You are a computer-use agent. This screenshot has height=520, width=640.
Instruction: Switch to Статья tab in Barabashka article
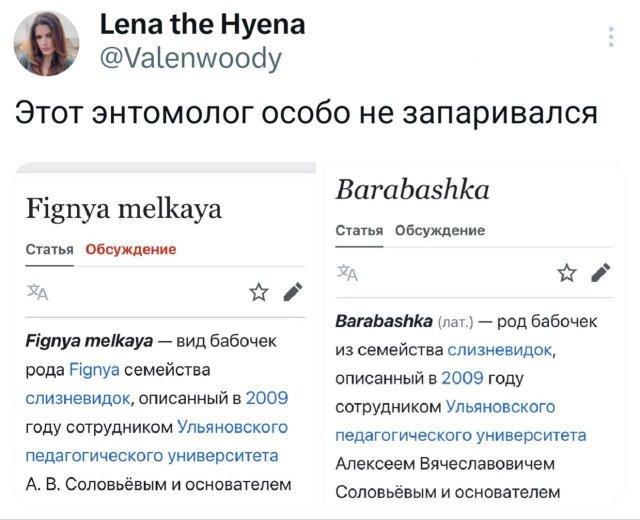tap(359, 230)
